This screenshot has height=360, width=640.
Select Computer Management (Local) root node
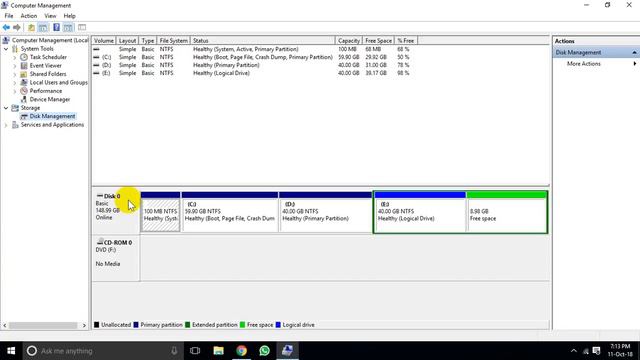[50, 40]
